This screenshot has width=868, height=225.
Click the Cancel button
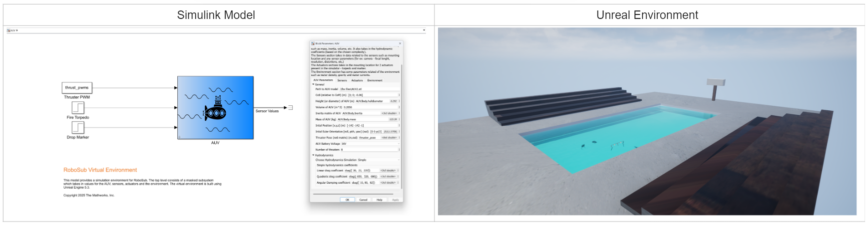[x=363, y=200]
